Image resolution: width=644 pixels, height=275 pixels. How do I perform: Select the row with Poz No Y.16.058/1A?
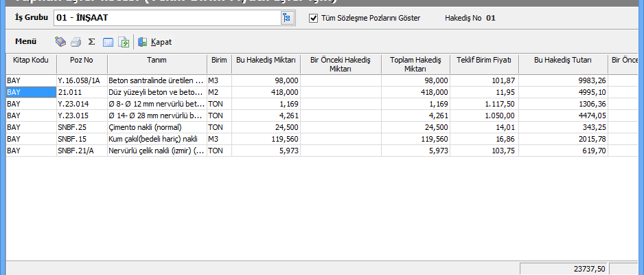coord(81,80)
